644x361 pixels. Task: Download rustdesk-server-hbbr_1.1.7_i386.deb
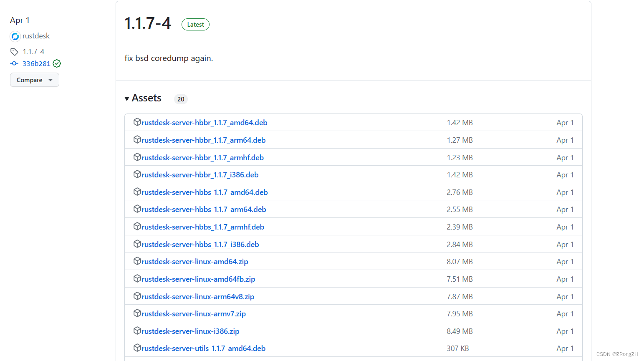[200, 175]
